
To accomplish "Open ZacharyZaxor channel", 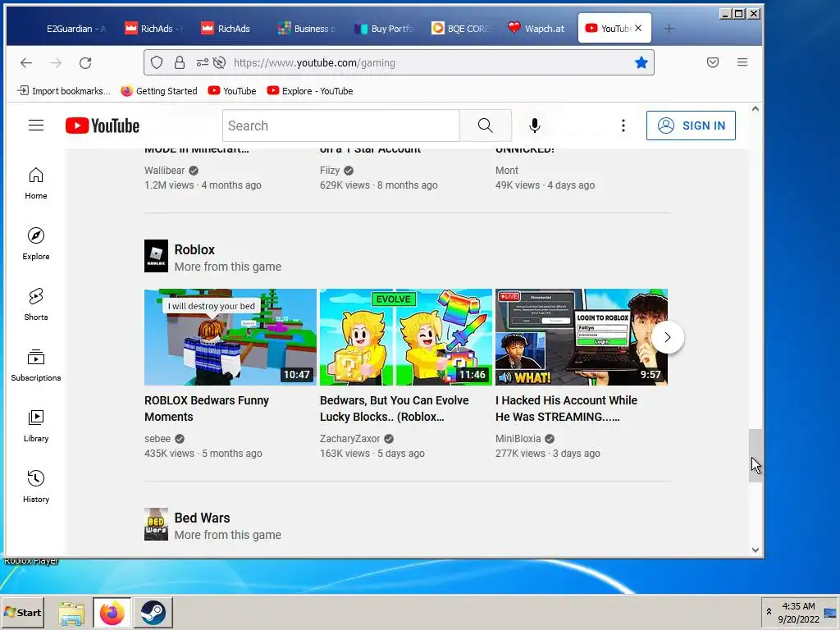I will (349, 438).
